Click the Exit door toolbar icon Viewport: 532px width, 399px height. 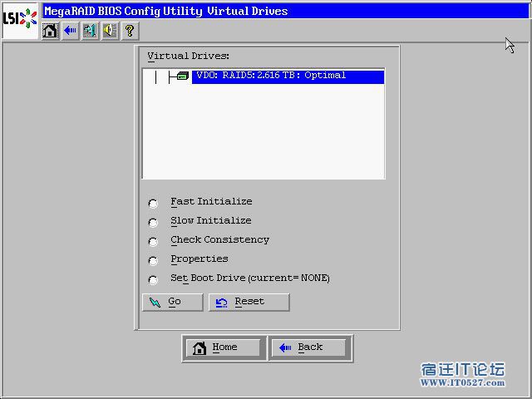coord(91,31)
